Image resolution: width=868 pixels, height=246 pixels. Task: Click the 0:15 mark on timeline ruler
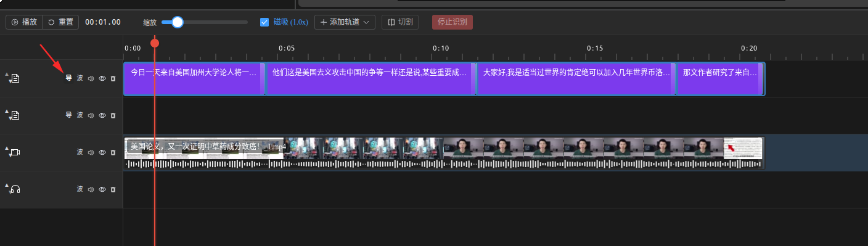click(x=595, y=47)
